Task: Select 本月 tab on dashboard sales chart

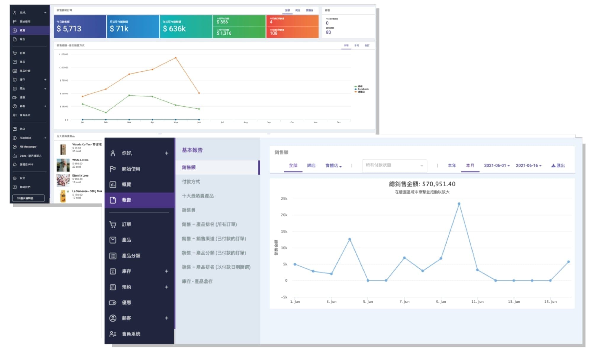Action: tap(357, 46)
